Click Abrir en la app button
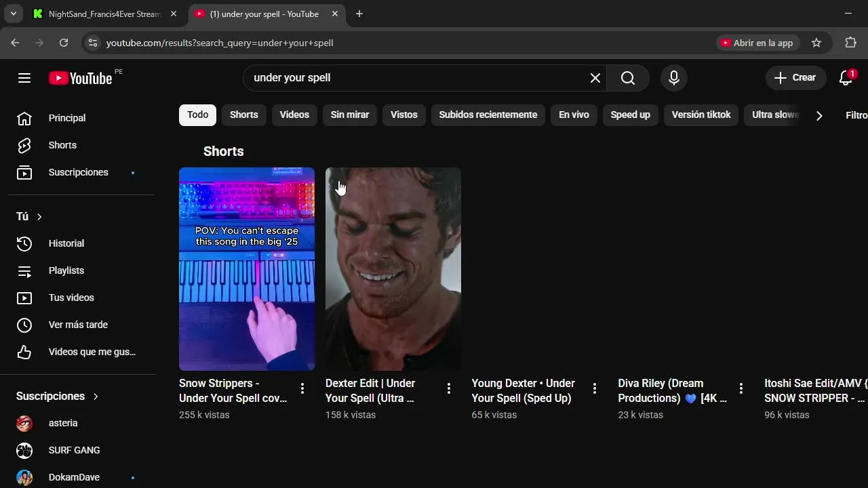This screenshot has height=488, width=868. [759, 43]
